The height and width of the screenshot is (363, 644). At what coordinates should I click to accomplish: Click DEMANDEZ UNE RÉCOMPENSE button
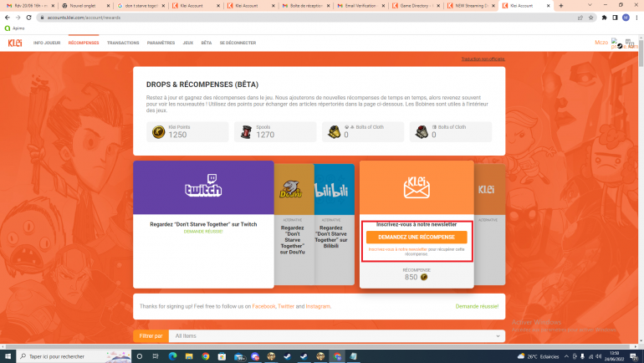(x=417, y=237)
